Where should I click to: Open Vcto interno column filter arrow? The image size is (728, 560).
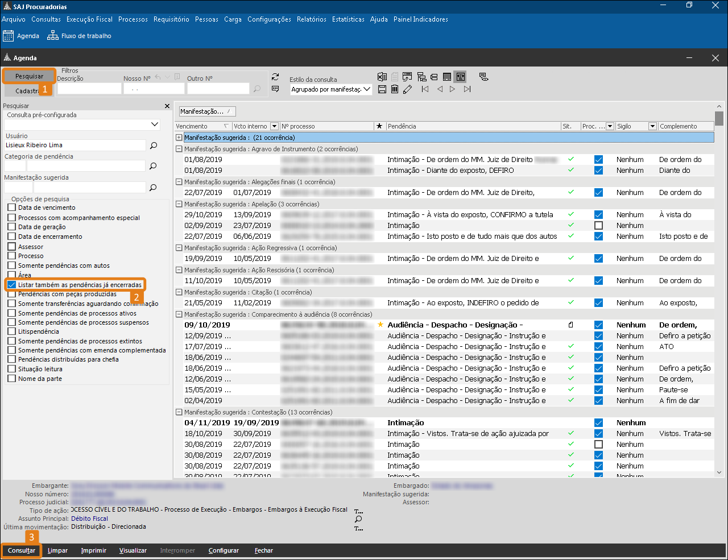click(x=275, y=126)
